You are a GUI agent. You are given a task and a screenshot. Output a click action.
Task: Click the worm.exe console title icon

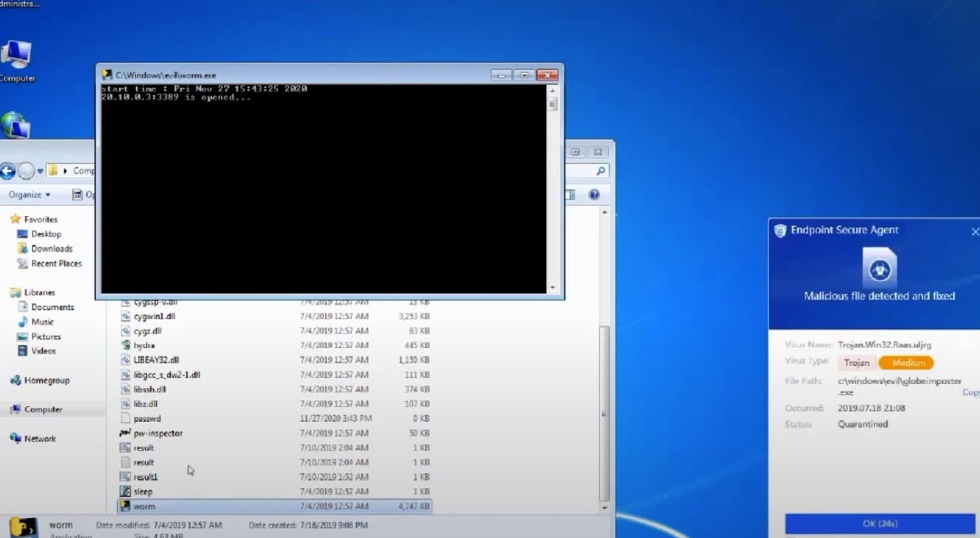tap(107, 75)
